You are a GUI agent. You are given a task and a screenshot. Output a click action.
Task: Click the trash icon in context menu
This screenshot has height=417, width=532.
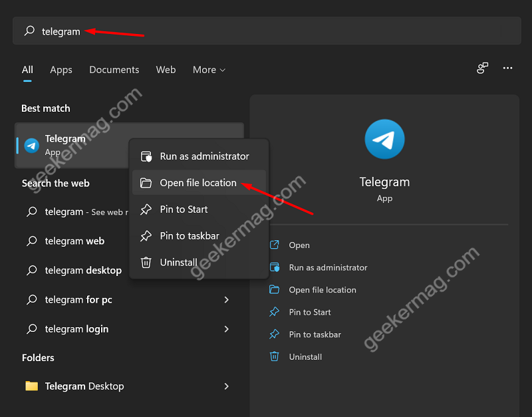[146, 262]
